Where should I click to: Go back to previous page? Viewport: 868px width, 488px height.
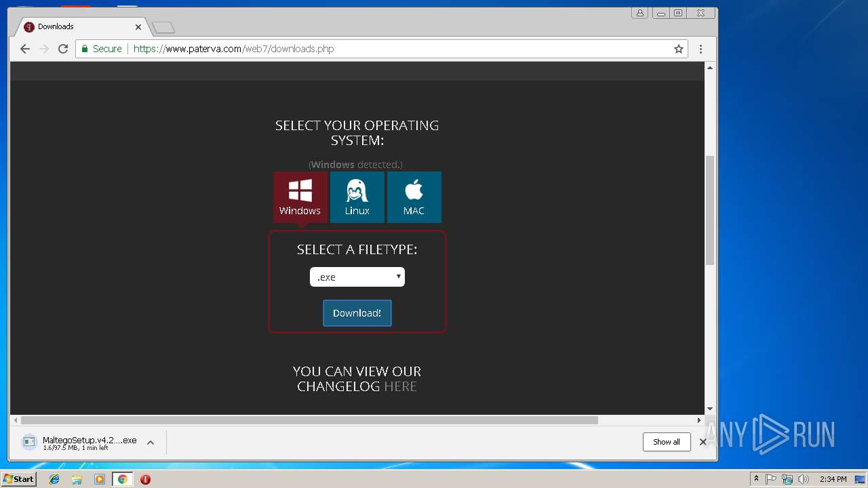click(x=25, y=49)
